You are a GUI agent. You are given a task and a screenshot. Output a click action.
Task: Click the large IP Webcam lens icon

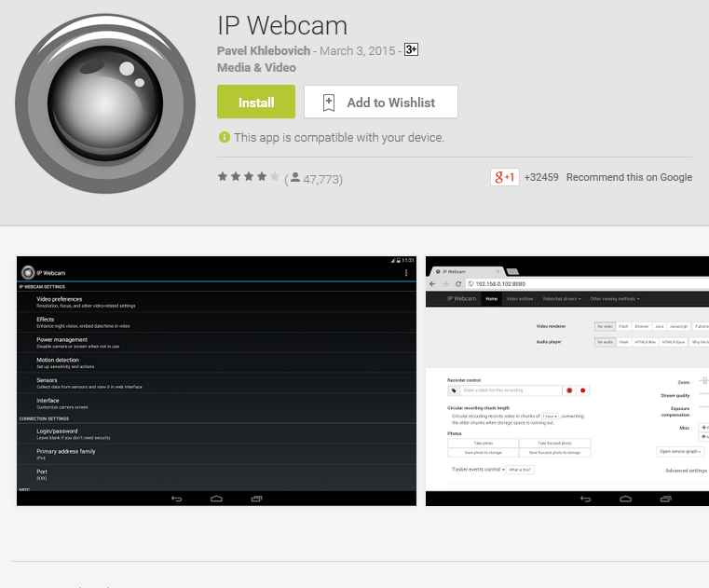(105, 103)
